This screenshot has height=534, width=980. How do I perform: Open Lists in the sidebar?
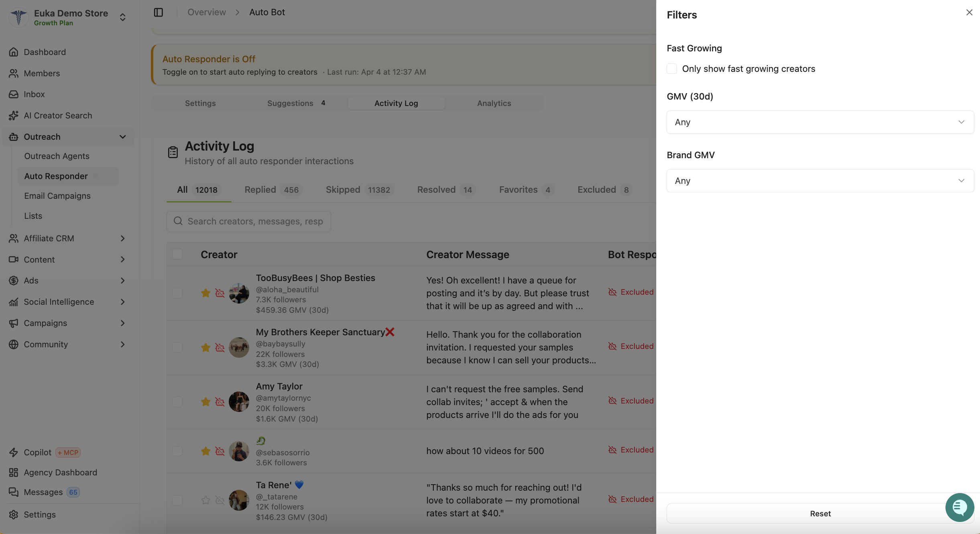click(33, 216)
